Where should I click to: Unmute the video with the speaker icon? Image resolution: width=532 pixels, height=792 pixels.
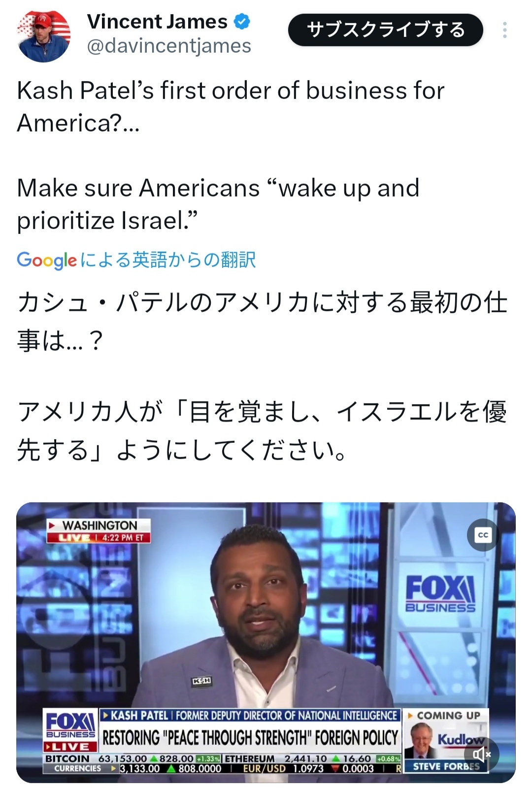pyautogui.click(x=482, y=754)
